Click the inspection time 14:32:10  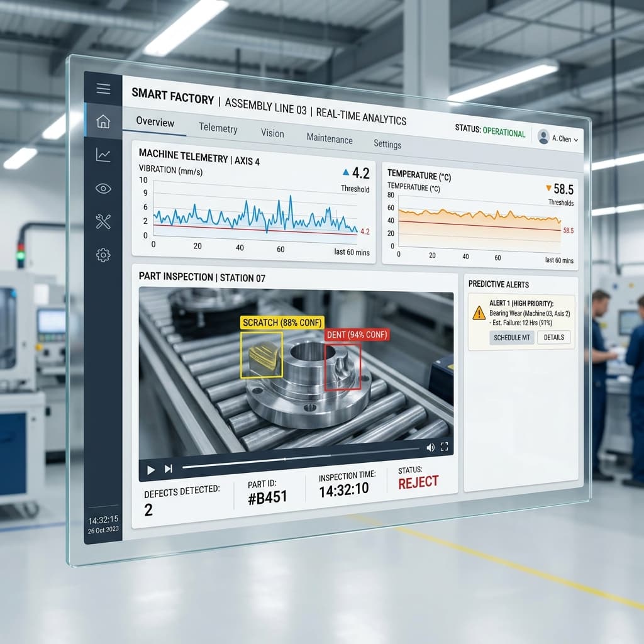(x=344, y=490)
